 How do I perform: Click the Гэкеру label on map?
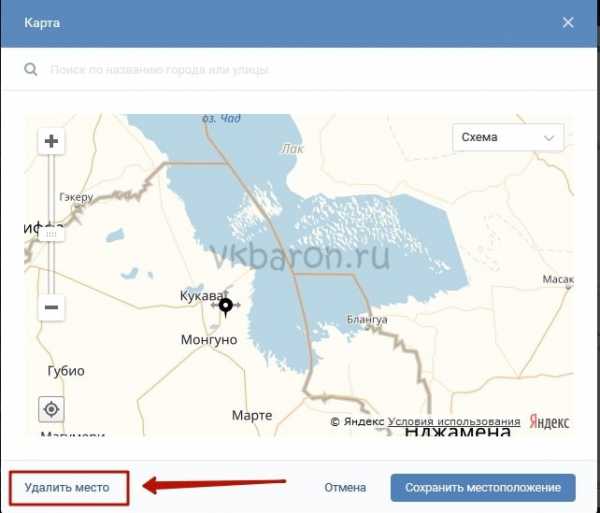76,197
